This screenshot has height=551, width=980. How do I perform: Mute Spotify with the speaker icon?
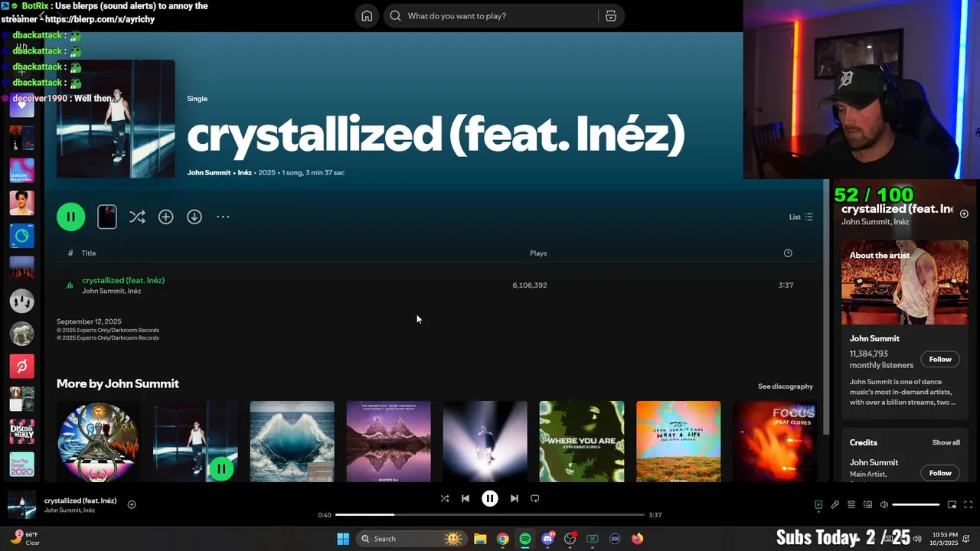884,505
